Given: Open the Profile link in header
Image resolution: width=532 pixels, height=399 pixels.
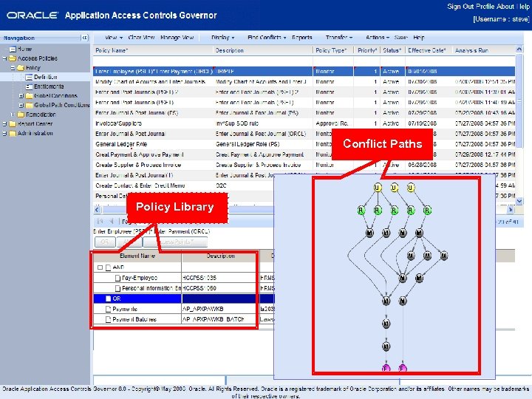Looking at the screenshot, I should pyautogui.click(x=485, y=7).
